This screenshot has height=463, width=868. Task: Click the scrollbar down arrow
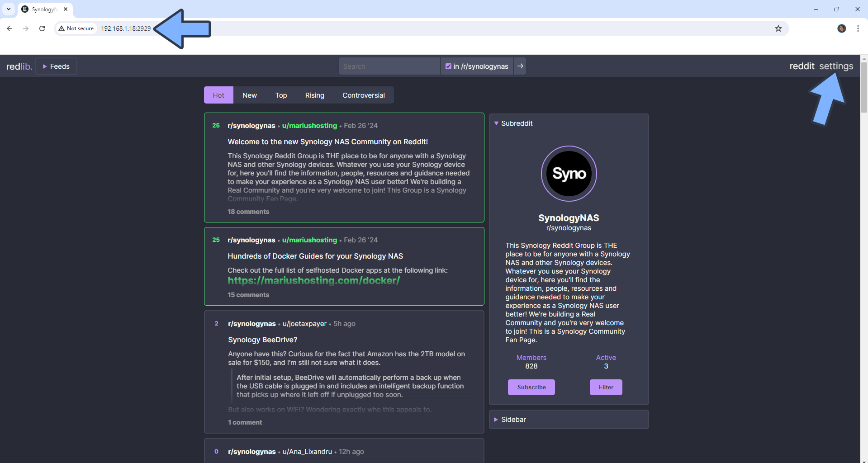click(864, 460)
